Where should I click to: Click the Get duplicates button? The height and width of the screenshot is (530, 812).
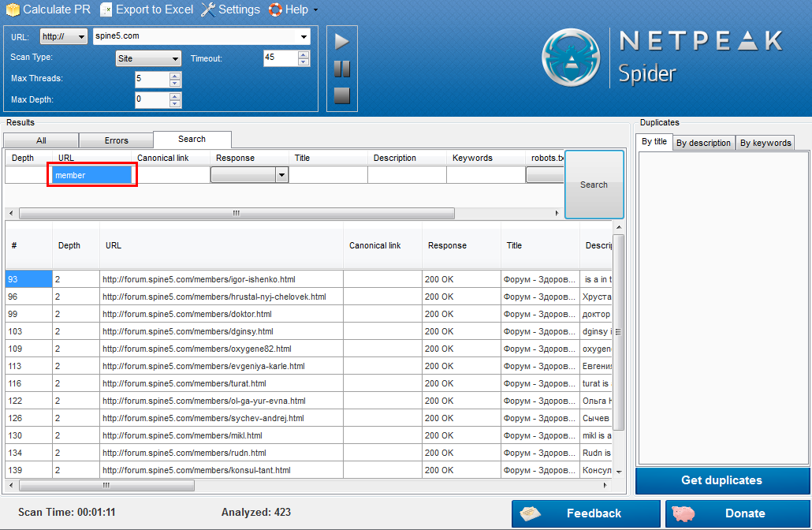pyautogui.click(x=722, y=480)
